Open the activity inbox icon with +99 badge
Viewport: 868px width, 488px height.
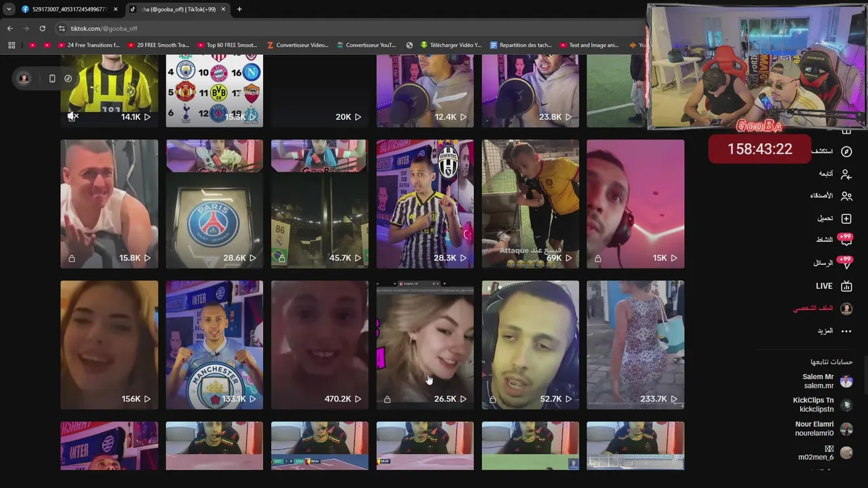pyautogui.click(x=846, y=240)
